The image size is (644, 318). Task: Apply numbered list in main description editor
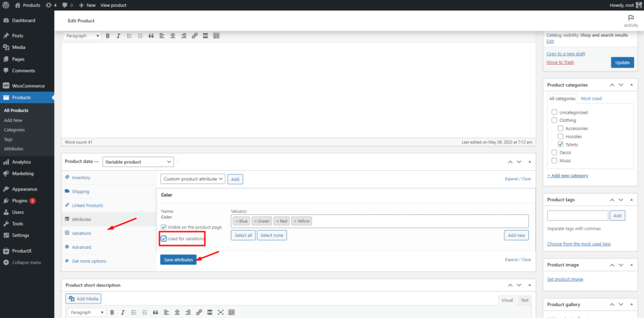(x=140, y=36)
